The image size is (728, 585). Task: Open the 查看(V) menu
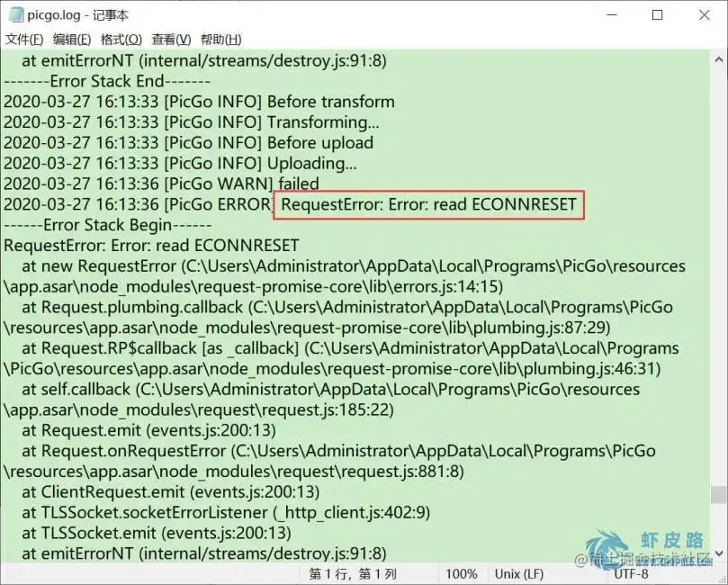[171, 40]
